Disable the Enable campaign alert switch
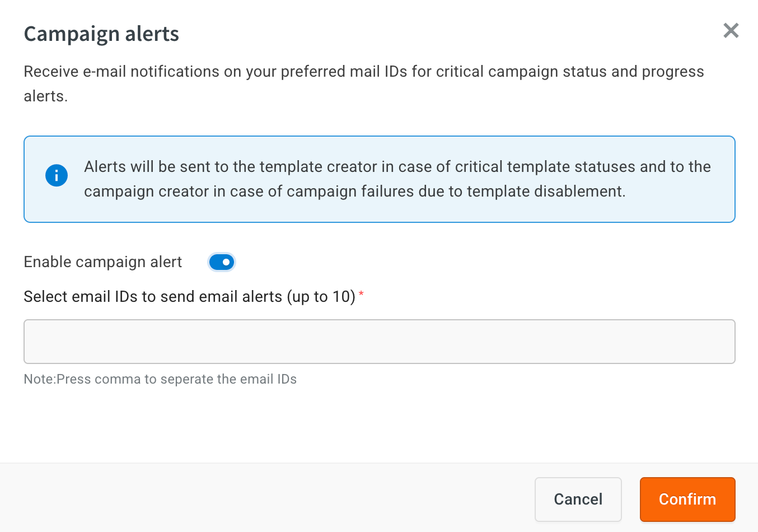Viewport: 758px width, 532px height. tap(222, 262)
